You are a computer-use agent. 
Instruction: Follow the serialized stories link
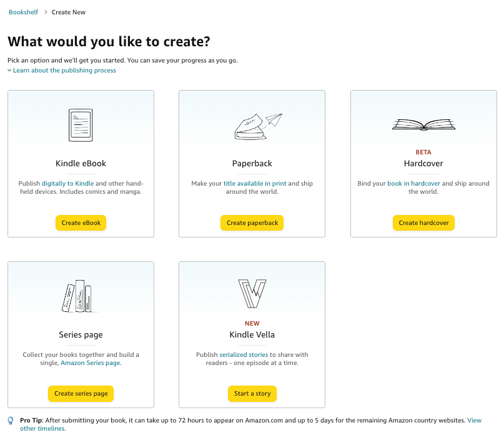point(244,355)
